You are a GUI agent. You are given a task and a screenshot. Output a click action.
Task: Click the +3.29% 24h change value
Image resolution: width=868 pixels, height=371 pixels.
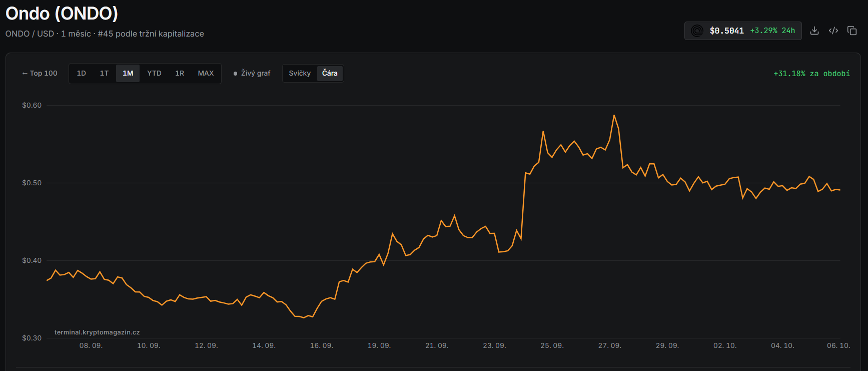pos(772,31)
